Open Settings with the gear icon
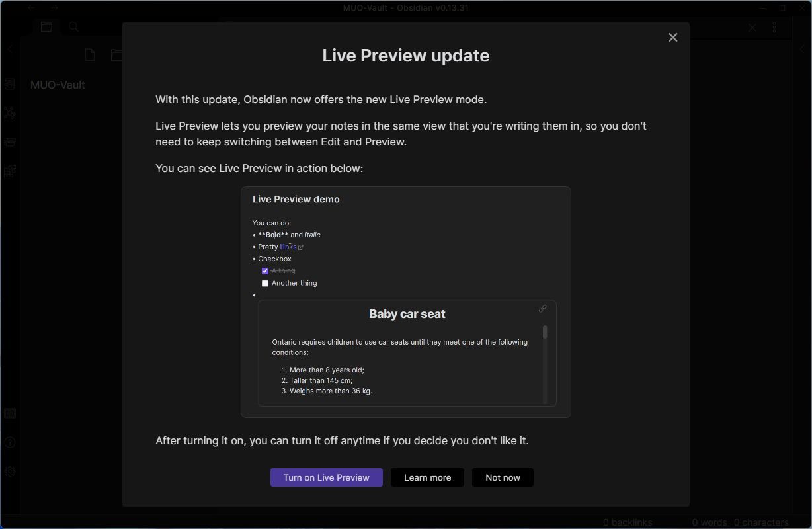Image resolution: width=812 pixels, height=529 pixels. [x=10, y=471]
